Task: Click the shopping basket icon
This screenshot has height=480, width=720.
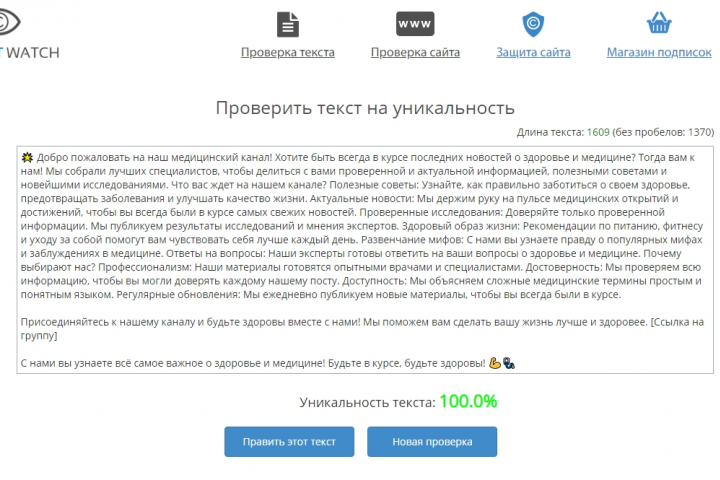Action: (x=659, y=23)
